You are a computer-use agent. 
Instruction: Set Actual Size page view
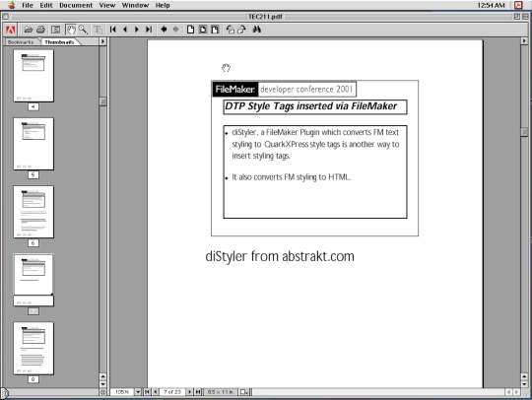[191, 30]
